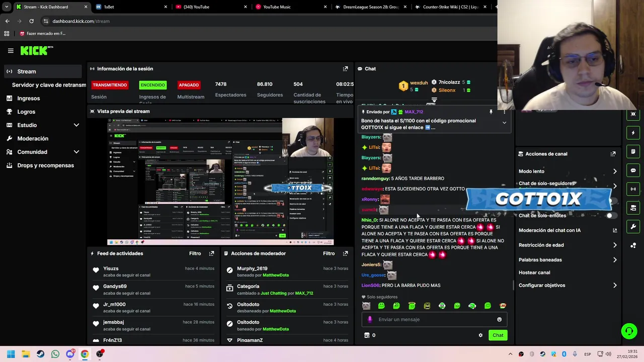Open browser tab search dropdown
Image resolution: width=644 pixels, height=362 pixels.
tap(7, 7)
